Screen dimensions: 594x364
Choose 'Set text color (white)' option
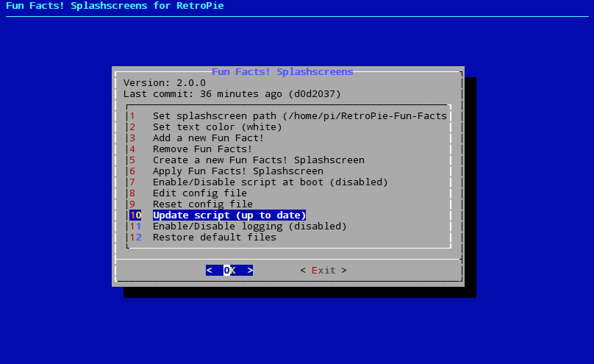206,127
